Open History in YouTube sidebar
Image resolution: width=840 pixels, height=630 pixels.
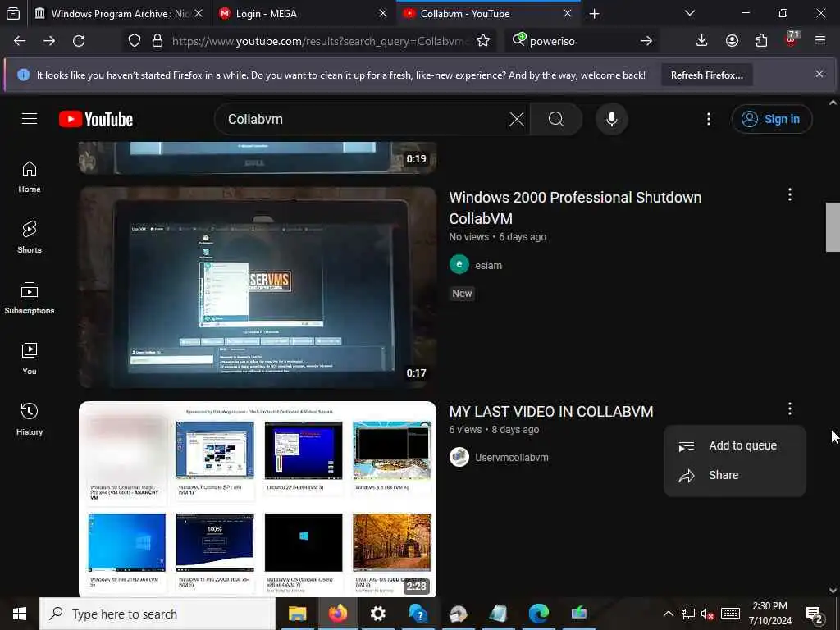(x=30, y=419)
